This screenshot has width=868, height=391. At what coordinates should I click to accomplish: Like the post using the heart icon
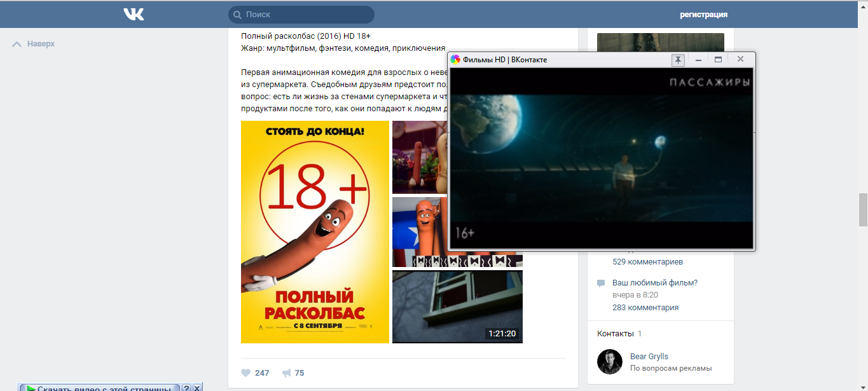246,373
